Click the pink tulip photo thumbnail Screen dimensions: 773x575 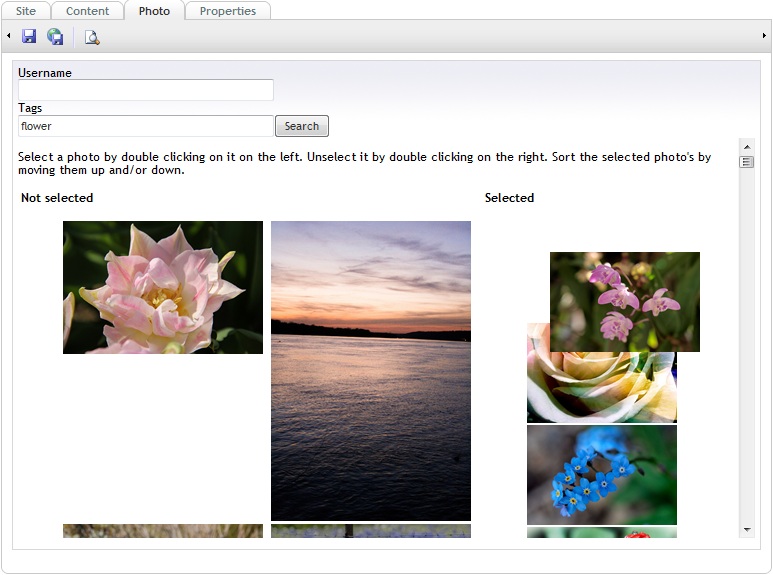163,288
